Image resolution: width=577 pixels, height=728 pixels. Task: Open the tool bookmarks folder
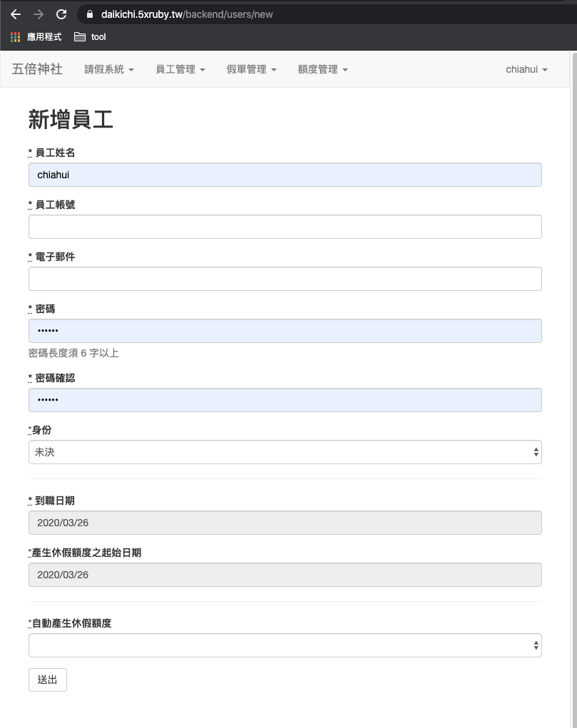pos(90,37)
